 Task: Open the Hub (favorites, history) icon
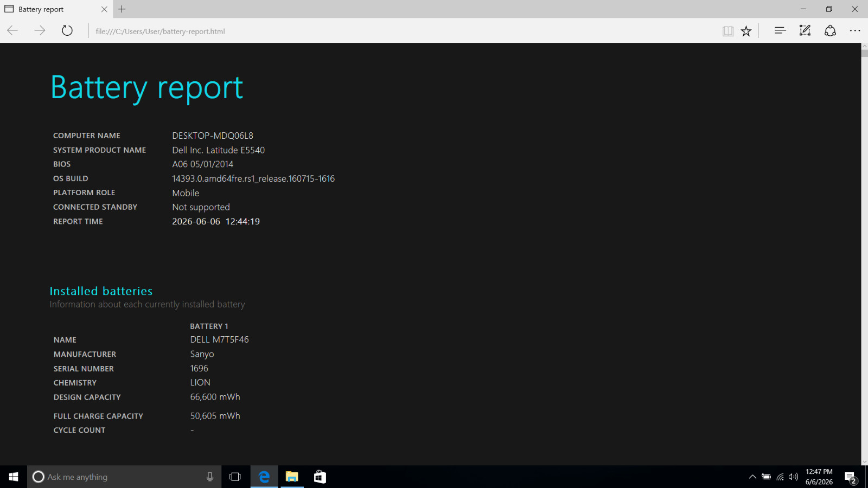(780, 31)
